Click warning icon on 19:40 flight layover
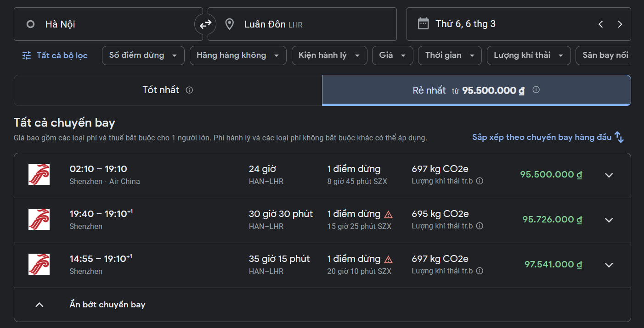 [x=388, y=214]
